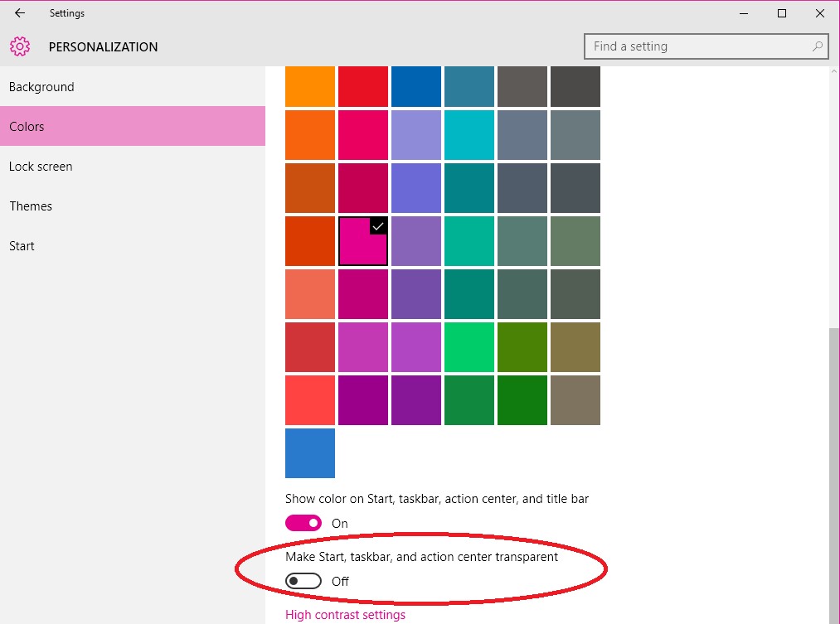The image size is (840, 624).
Task: Close the Settings window
Action: pyautogui.click(x=819, y=13)
